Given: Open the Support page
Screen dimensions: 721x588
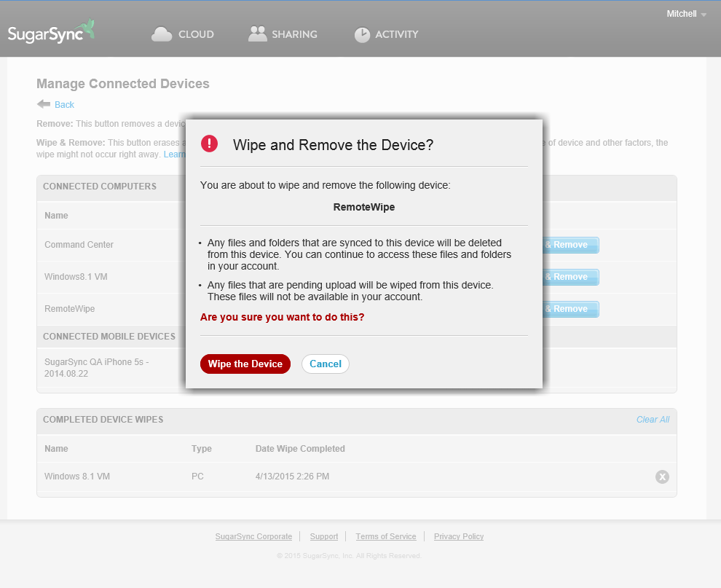Looking at the screenshot, I should (x=323, y=536).
